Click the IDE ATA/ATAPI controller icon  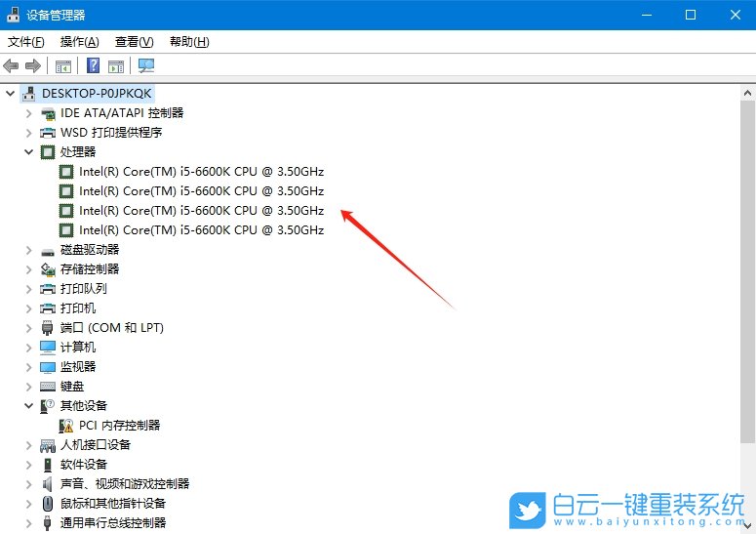[48, 113]
